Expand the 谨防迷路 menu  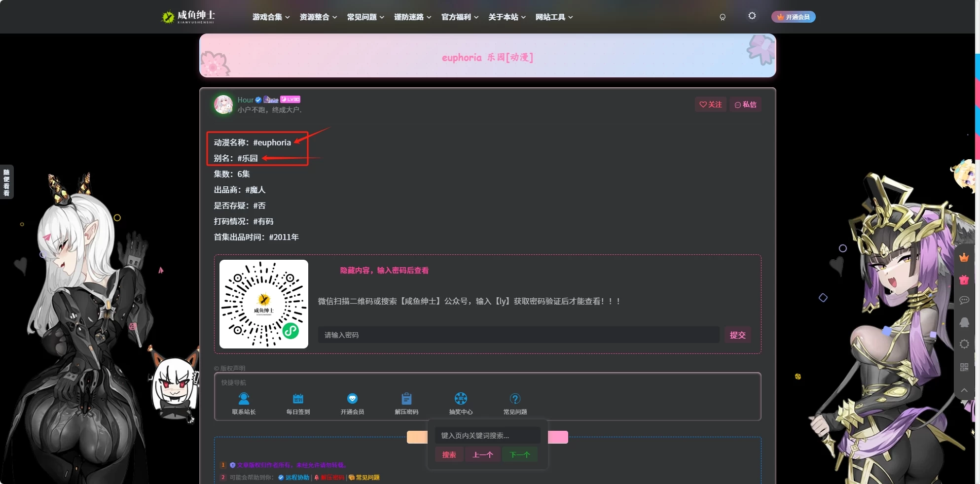click(412, 17)
